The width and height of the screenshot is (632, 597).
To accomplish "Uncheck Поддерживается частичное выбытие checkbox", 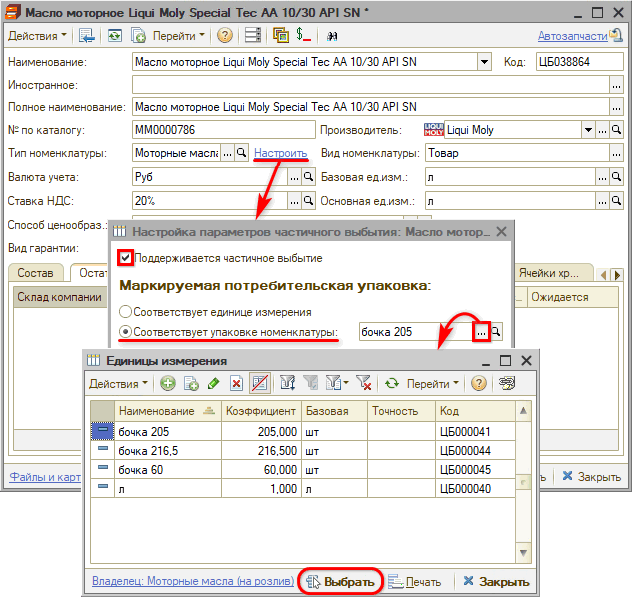I will click(x=125, y=258).
